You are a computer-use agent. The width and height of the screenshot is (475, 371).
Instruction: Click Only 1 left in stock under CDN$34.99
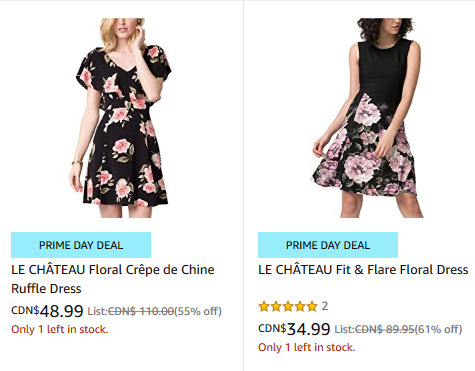[307, 347]
